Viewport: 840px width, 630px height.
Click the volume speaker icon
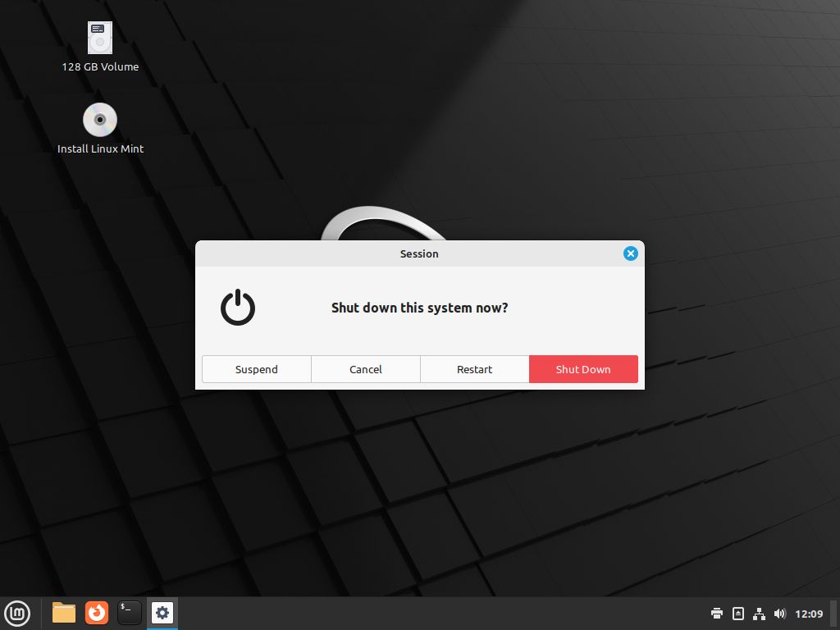(779, 614)
